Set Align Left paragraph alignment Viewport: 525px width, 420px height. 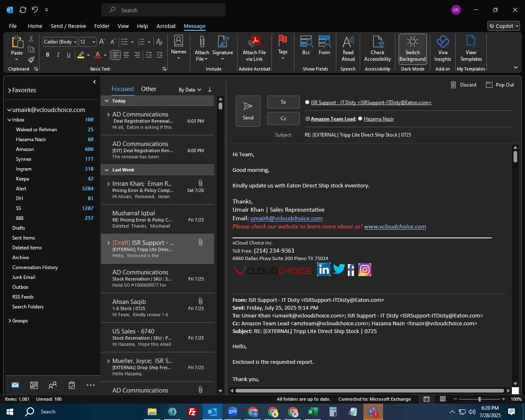coord(116,55)
